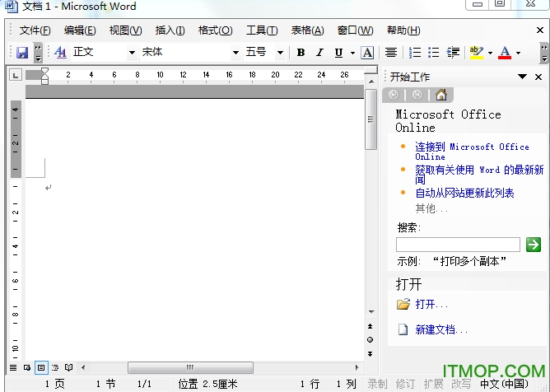Open the task pane menu arrow beside 开始工作
This screenshot has height=392, width=550.
click(522, 77)
